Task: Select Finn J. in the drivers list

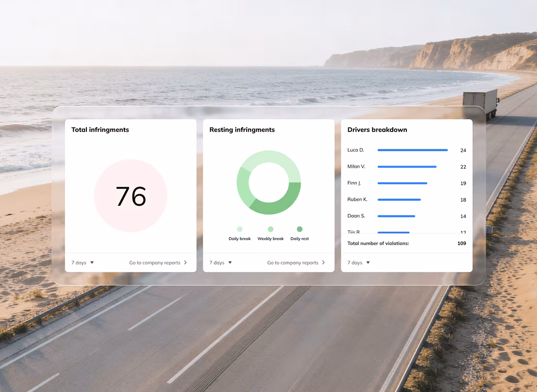Action: (353, 183)
